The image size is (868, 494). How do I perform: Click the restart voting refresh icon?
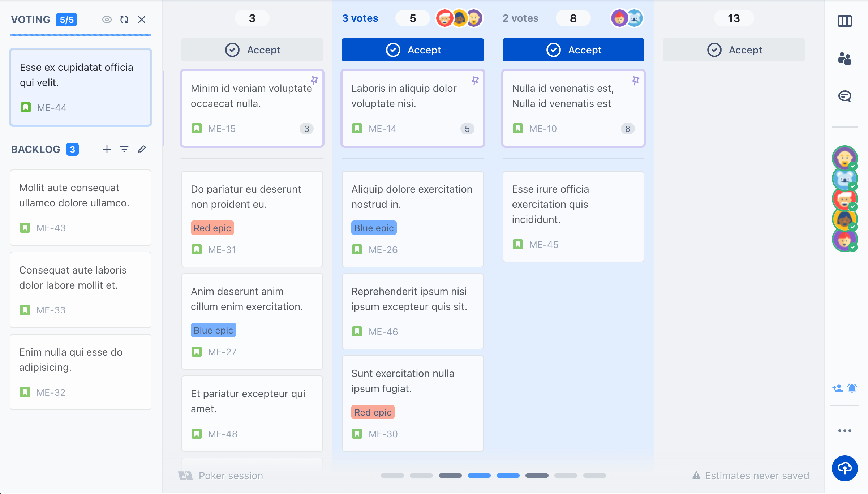click(124, 20)
